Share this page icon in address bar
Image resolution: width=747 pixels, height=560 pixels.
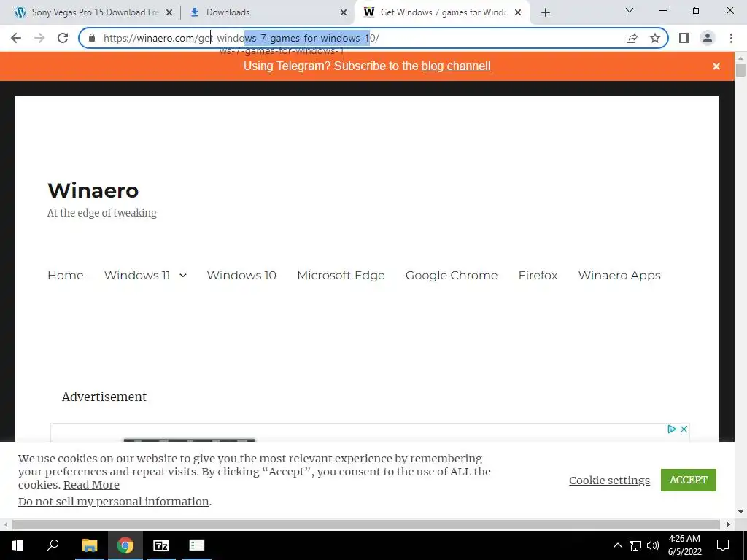click(632, 38)
